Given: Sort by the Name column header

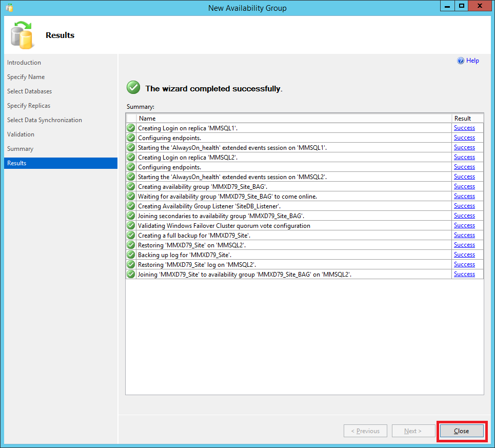Looking at the screenshot, I should 294,119.
